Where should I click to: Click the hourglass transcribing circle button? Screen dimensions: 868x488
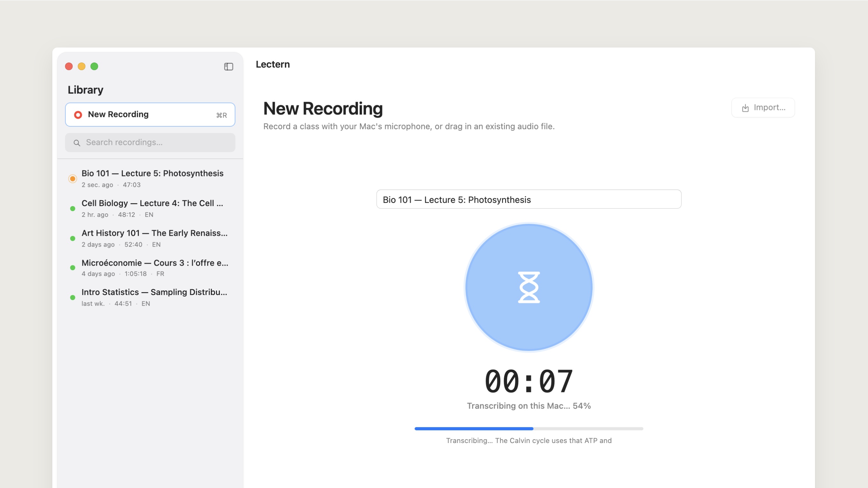529,287
